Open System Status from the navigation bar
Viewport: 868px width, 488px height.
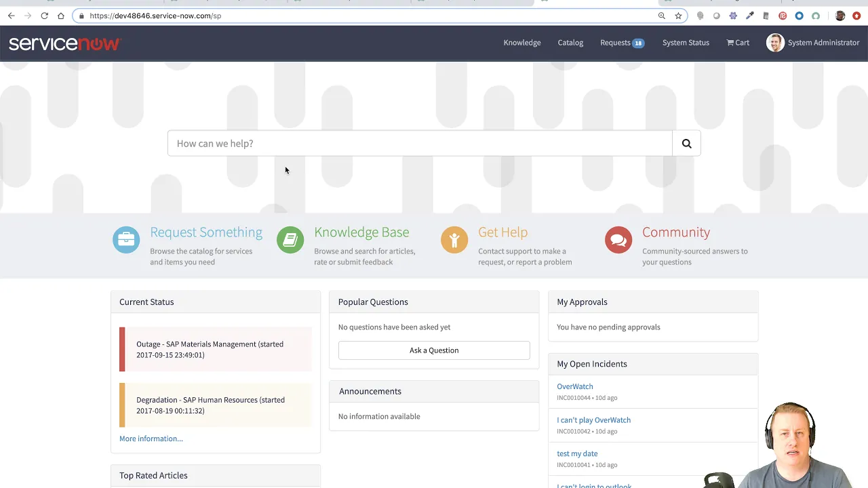[x=686, y=42]
